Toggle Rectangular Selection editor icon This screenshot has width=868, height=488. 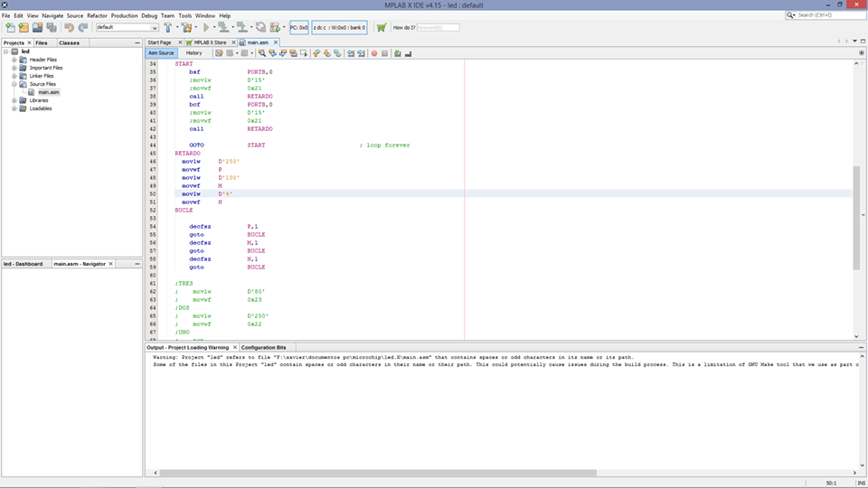(x=304, y=53)
